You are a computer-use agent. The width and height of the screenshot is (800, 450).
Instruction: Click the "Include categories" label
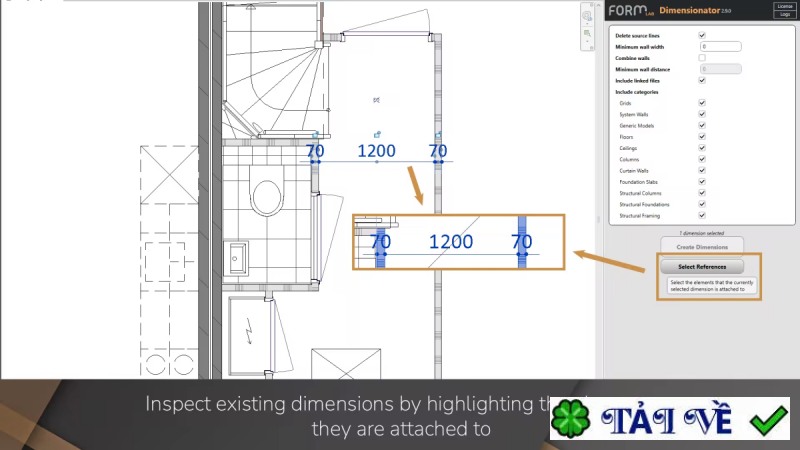637,92
